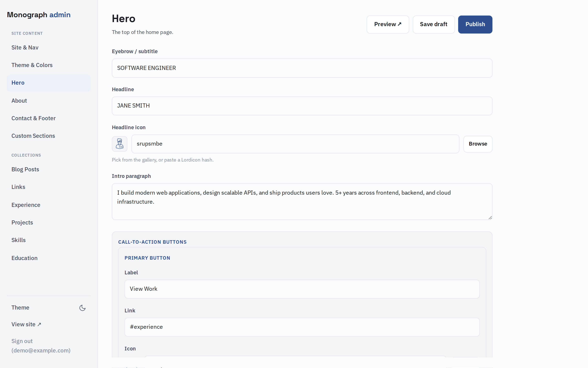Click the 'Hero' page title

click(124, 19)
